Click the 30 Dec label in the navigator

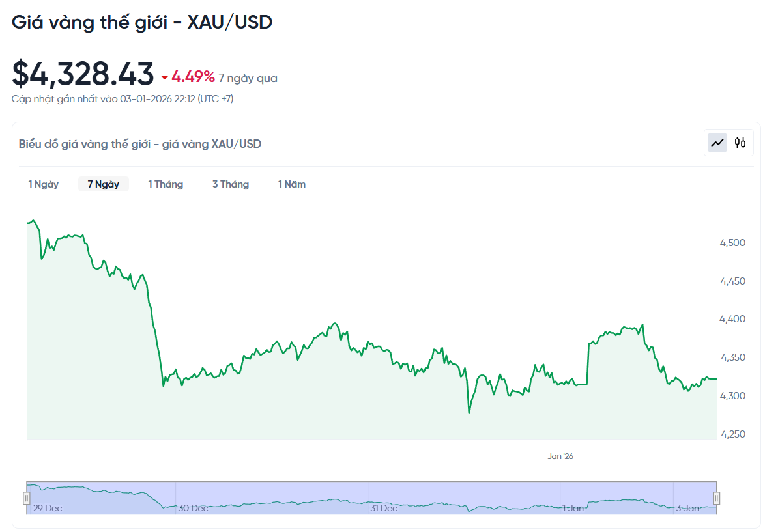coord(194,508)
